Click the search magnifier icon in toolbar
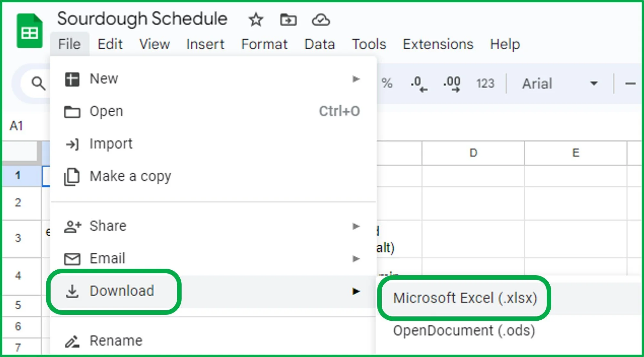 click(38, 83)
